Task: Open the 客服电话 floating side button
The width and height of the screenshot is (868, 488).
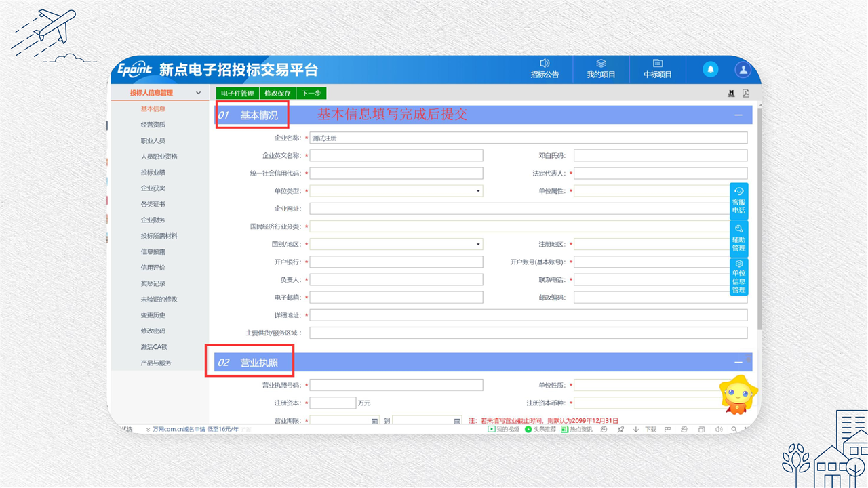Action: coord(738,201)
